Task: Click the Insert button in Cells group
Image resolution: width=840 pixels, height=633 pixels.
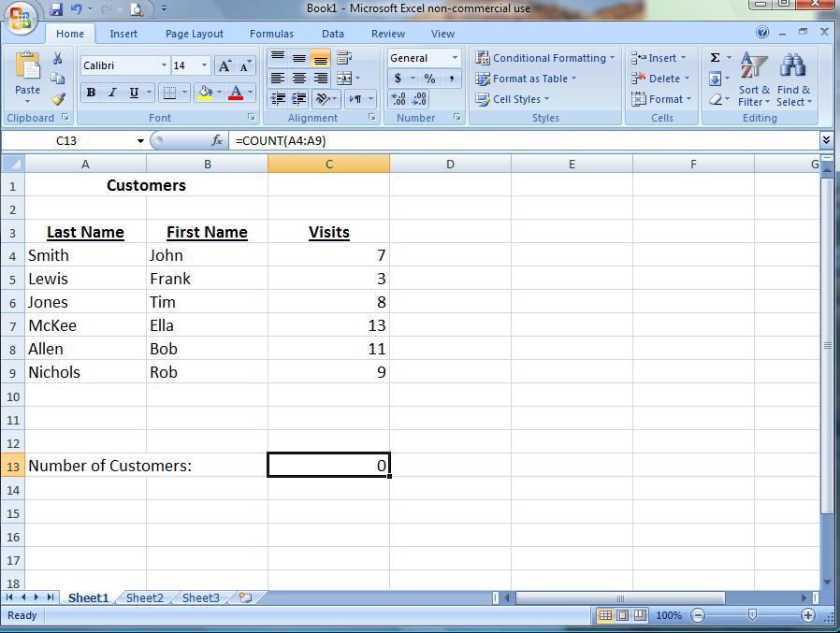Action: 655,58
